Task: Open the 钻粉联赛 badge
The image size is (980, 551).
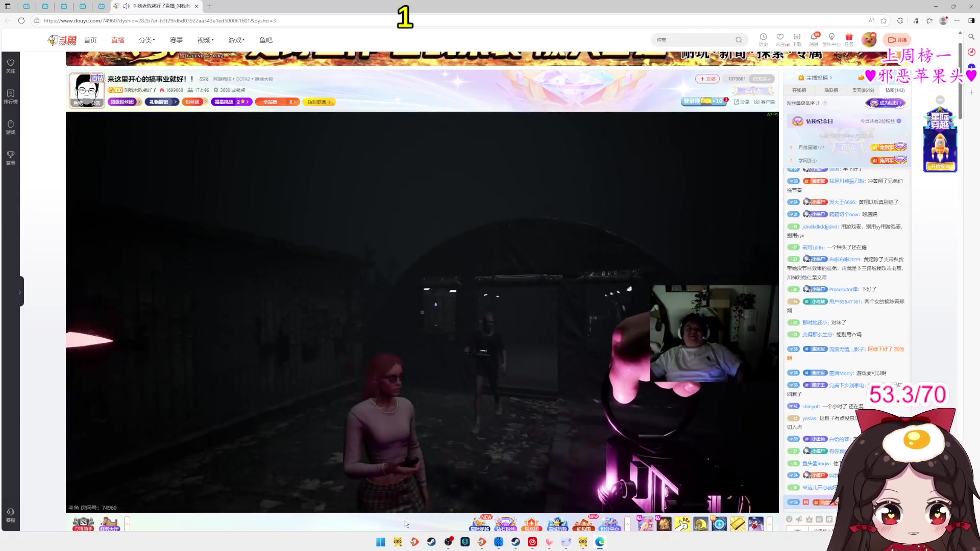Action: click(x=319, y=102)
